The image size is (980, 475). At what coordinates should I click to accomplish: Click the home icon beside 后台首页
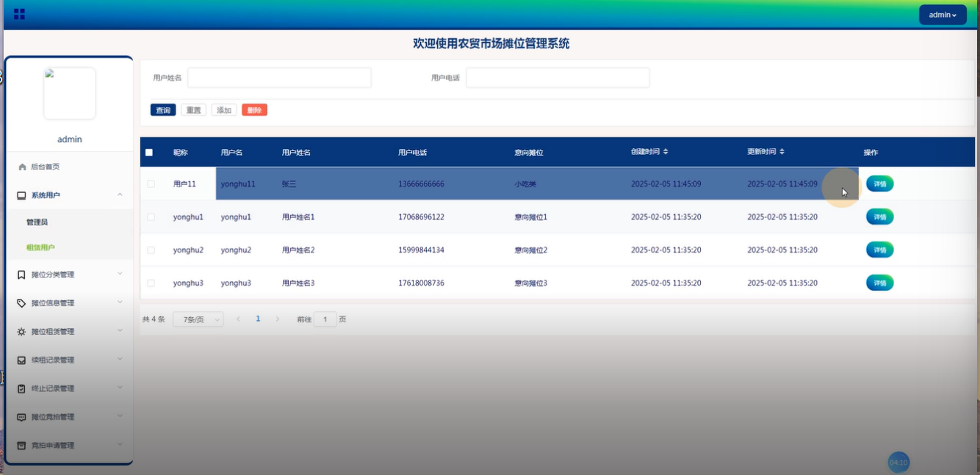[x=22, y=167]
